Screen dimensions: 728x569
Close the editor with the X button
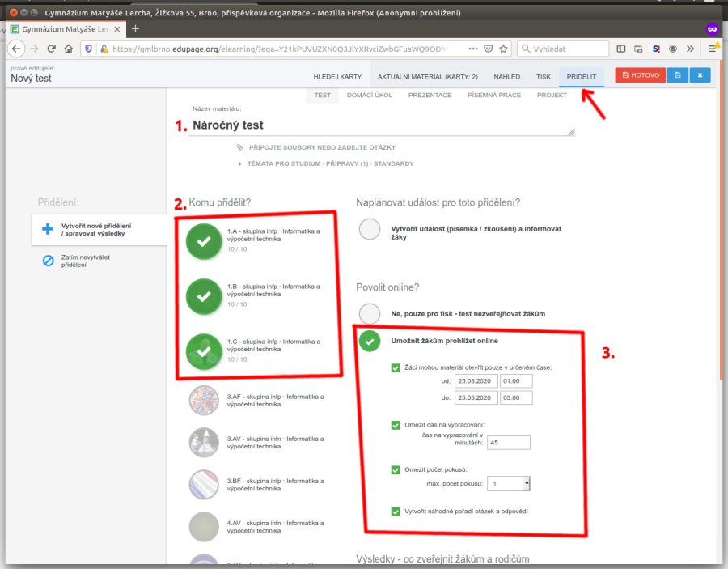[700, 75]
